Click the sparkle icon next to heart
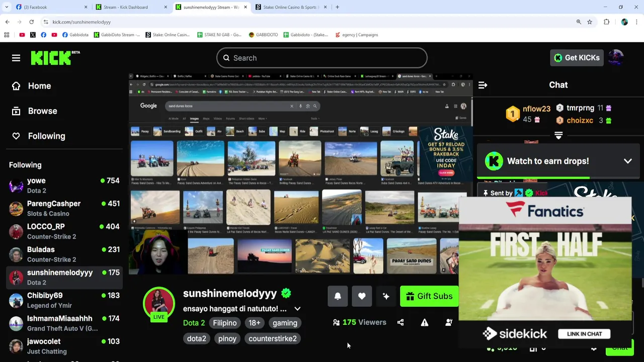644x362 pixels. [x=386, y=296]
